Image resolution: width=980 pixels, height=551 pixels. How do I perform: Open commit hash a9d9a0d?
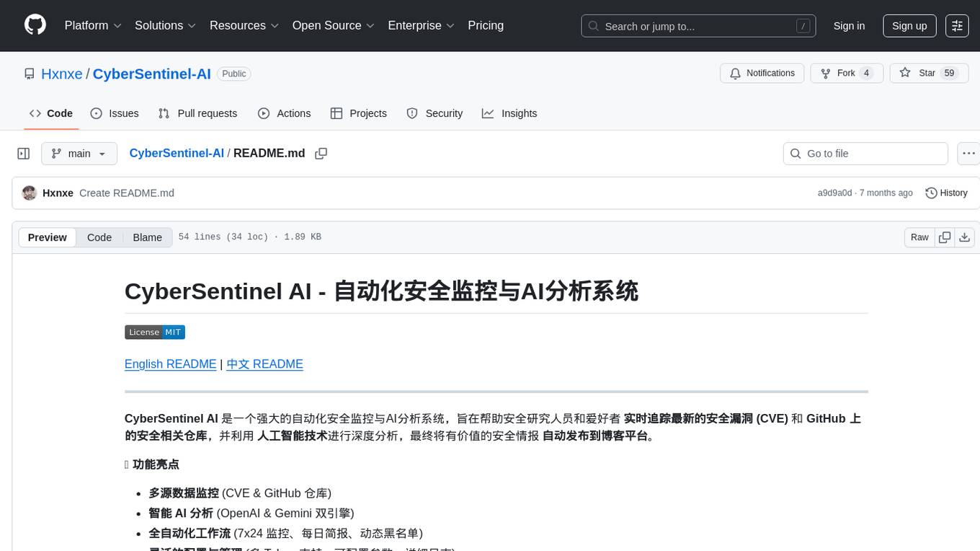click(834, 193)
